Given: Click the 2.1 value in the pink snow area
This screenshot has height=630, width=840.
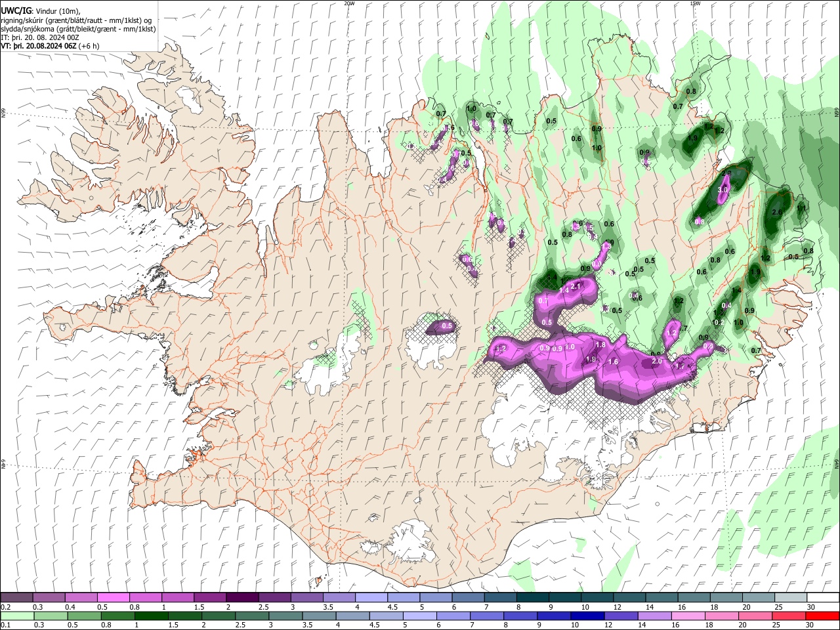Looking at the screenshot, I should (576, 286).
